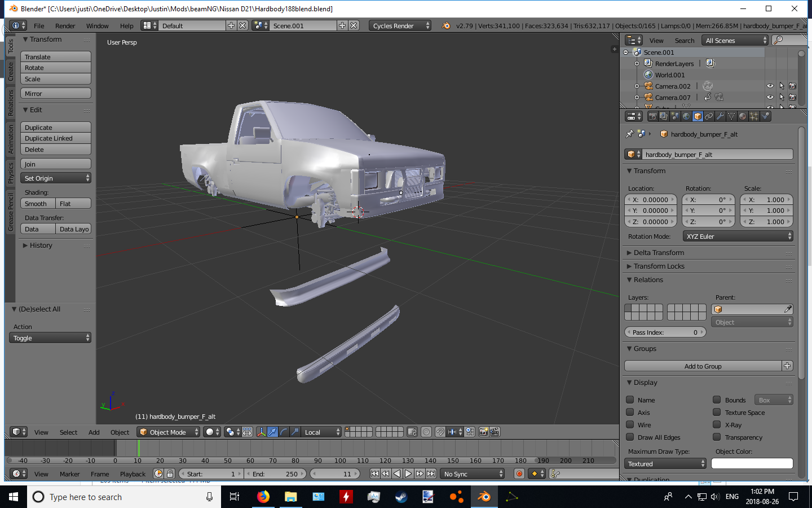Open the Render Layers properties tab icon
Image resolution: width=812 pixels, height=508 pixels.
tap(664, 116)
